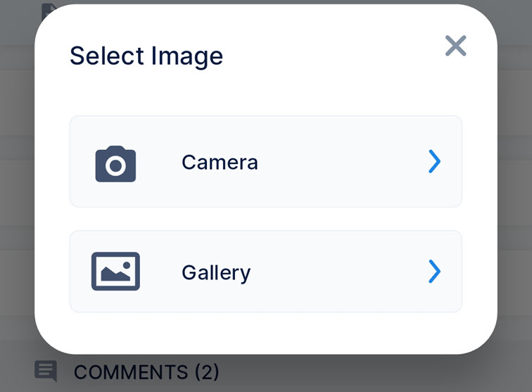Open the Camera option card
This screenshot has width=532, height=392.
(265, 162)
